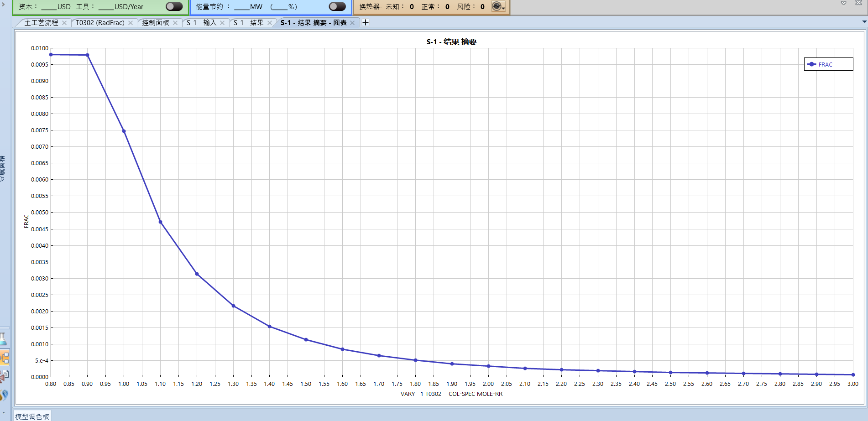Click the data point at x 1.10

161,222
